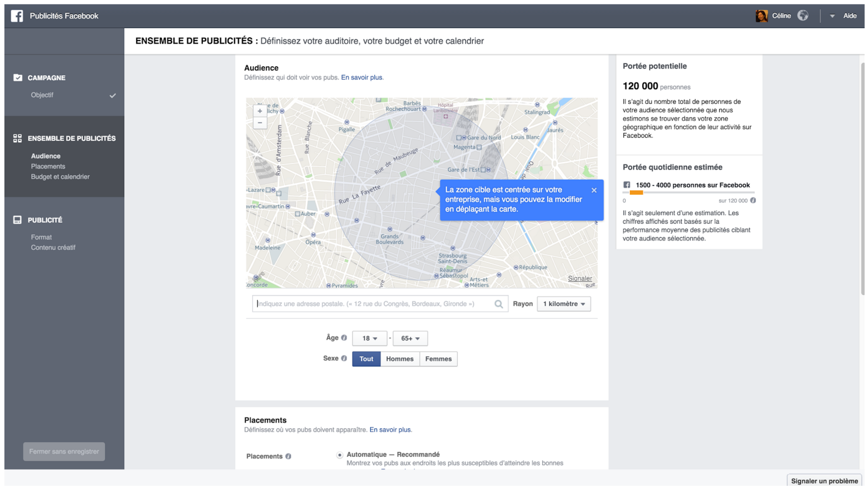The image size is (868, 488).
Task: Close the blue zone cible tooltip
Action: pos(594,190)
